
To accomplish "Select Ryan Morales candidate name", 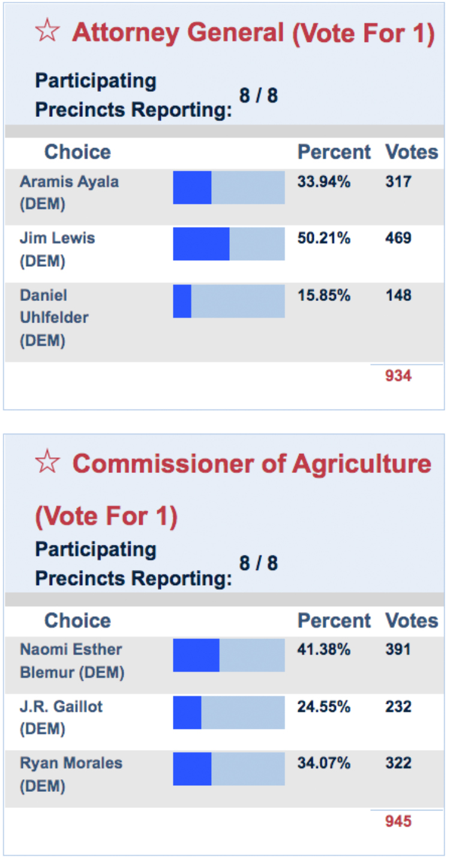I will pyautogui.click(x=71, y=763).
